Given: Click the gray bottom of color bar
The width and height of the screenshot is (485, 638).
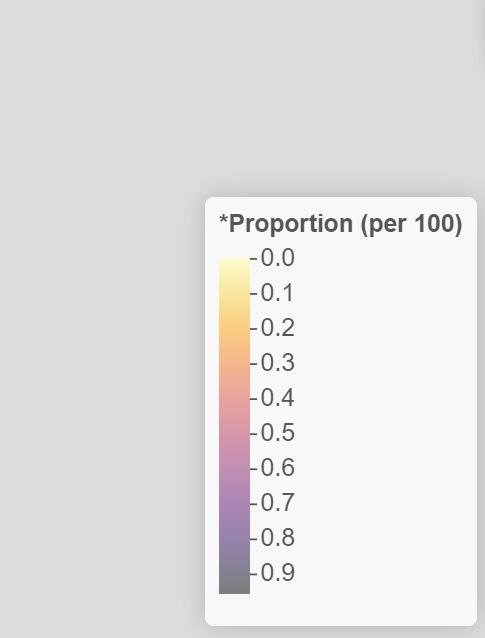Looking at the screenshot, I should [x=234, y=580].
